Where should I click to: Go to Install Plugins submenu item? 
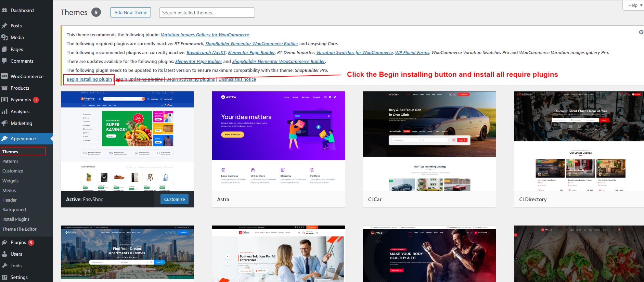tap(16, 219)
